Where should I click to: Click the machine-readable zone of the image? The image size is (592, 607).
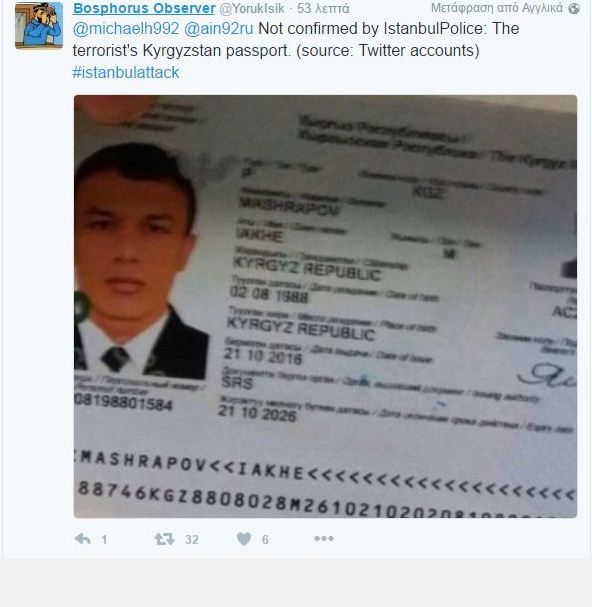(325, 484)
